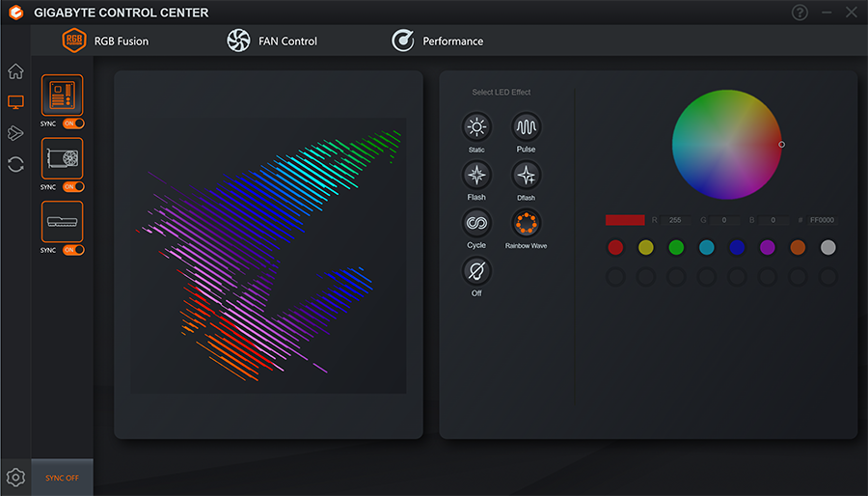
Task: Toggle SYNC switch under motherboard
Action: point(73,124)
